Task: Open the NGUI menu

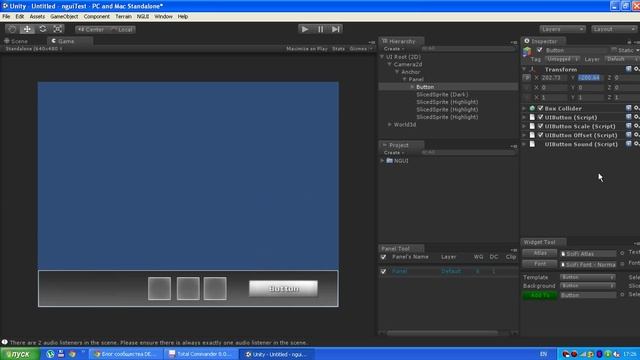Action: pyautogui.click(x=142, y=17)
